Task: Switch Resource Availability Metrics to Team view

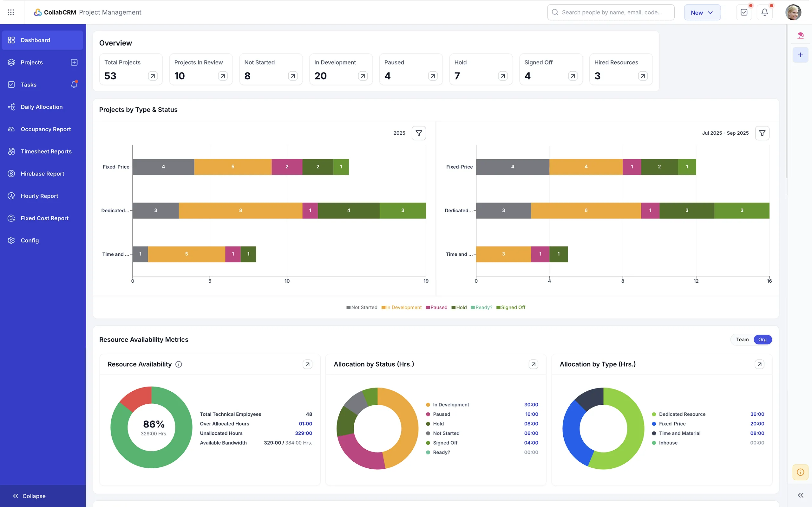Action: pyautogui.click(x=742, y=339)
